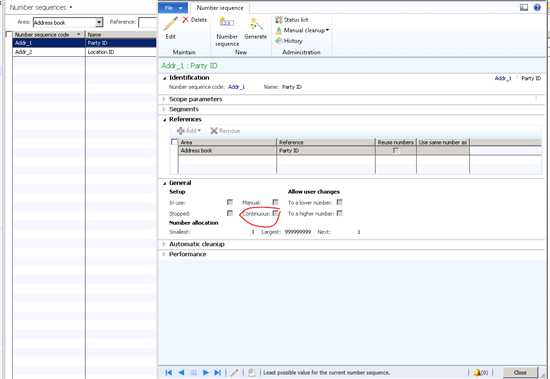The width and height of the screenshot is (550, 379).
Task: Open the File menu
Action: pyautogui.click(x=173, y=8)
